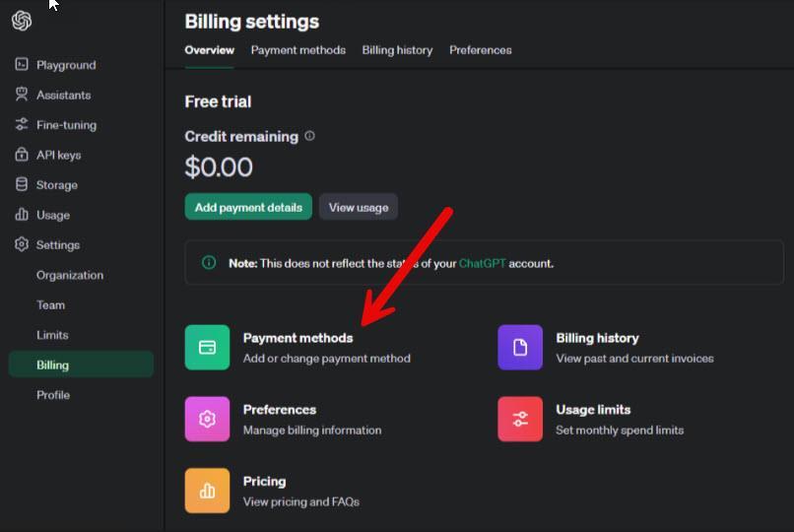
Task: Open Fine-tuning from the sidebar
Action: pos(66,125)
